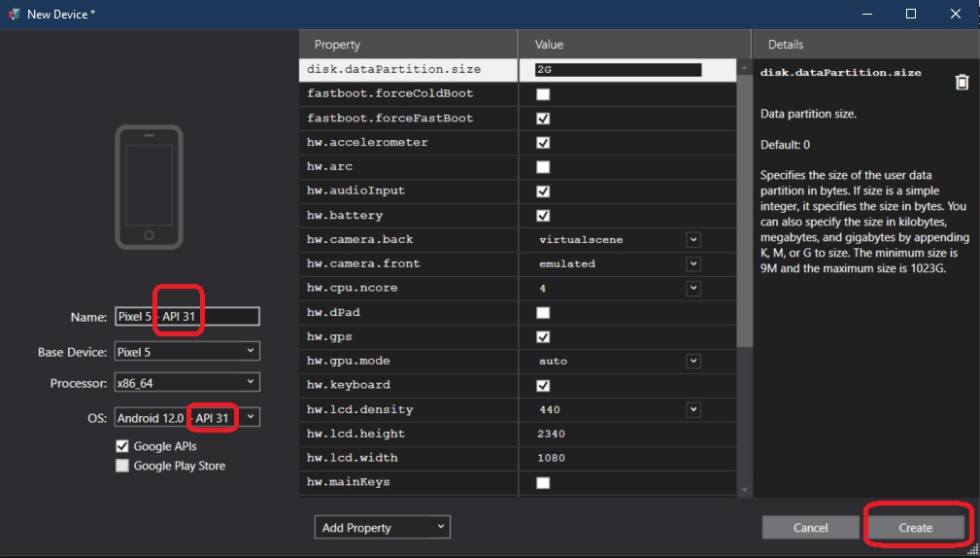The image size is (980, 558).
Task: Click the device Name input field
Action: (186, 317)
